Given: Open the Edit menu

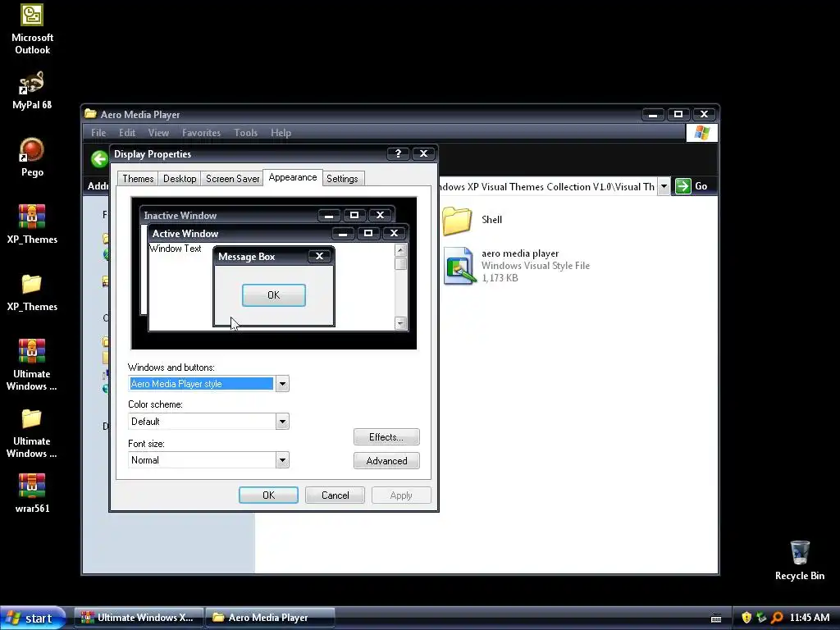Looking at the screenshot, I should (127, 133).
